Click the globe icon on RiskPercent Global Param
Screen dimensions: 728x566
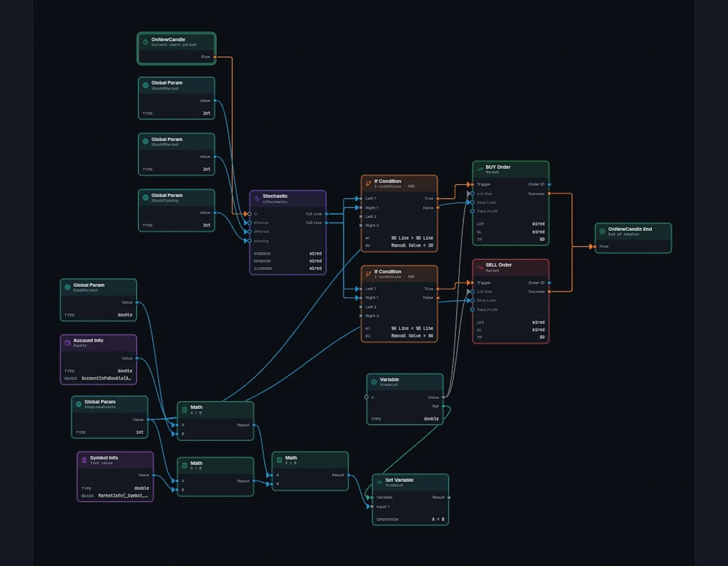click(67, 287)
